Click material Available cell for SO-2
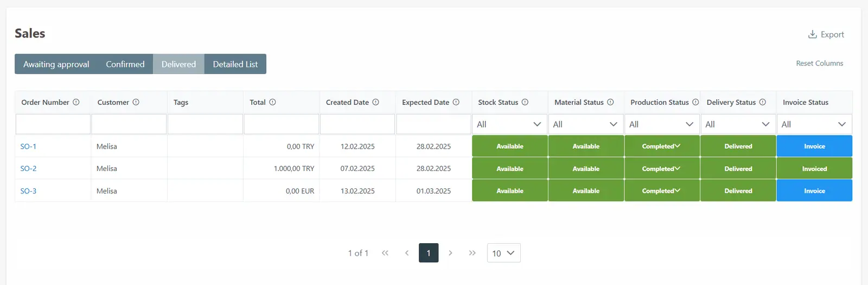 coord(586,168)
